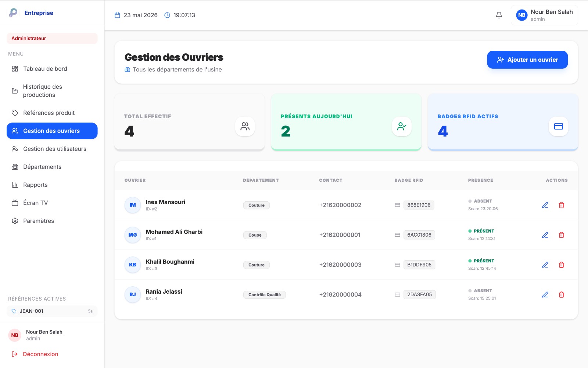Screen dimensions: 588x368
Task: Click the Présents Aujourd'hui user-check icon
Action: (402, 126)
